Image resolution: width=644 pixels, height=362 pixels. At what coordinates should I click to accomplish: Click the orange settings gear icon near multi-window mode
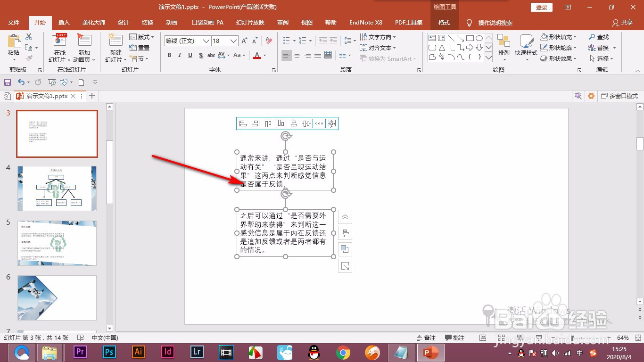tap(591, 96)
